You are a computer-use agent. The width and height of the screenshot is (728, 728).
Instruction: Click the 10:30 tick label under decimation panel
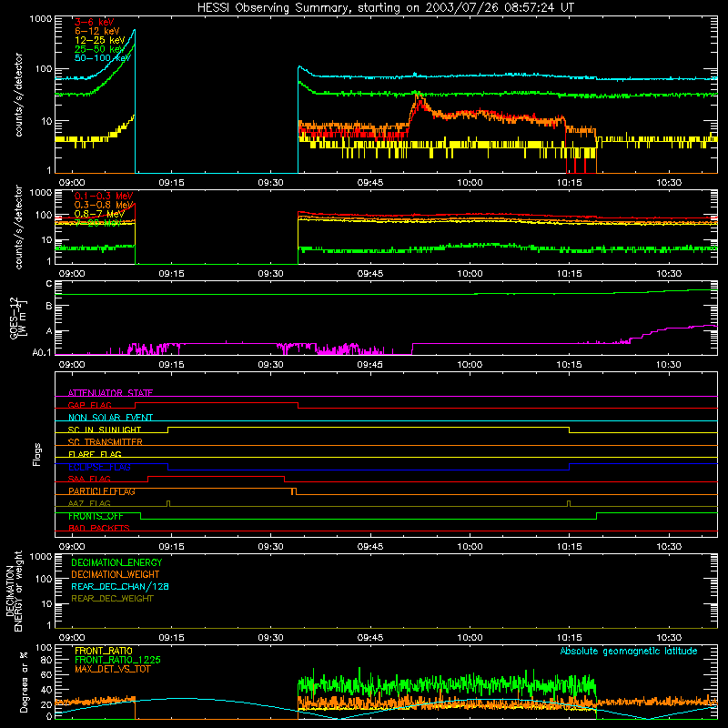(x=669, y=638)
